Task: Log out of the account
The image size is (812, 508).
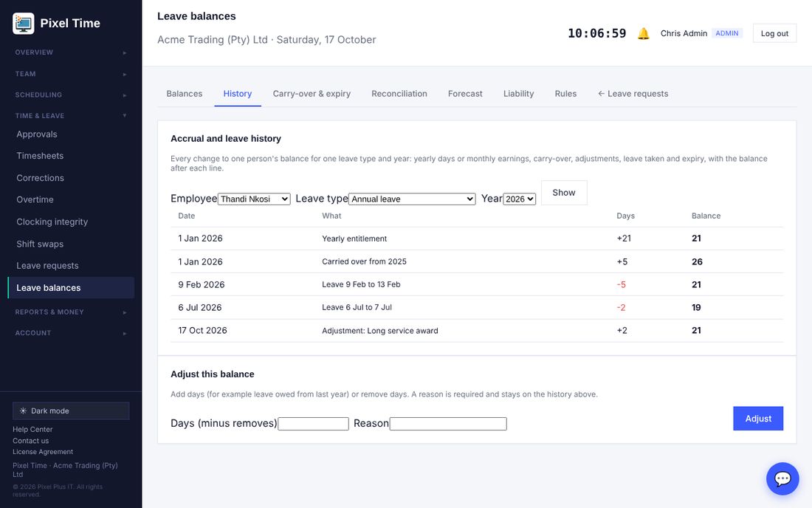Action: (774, 34)
